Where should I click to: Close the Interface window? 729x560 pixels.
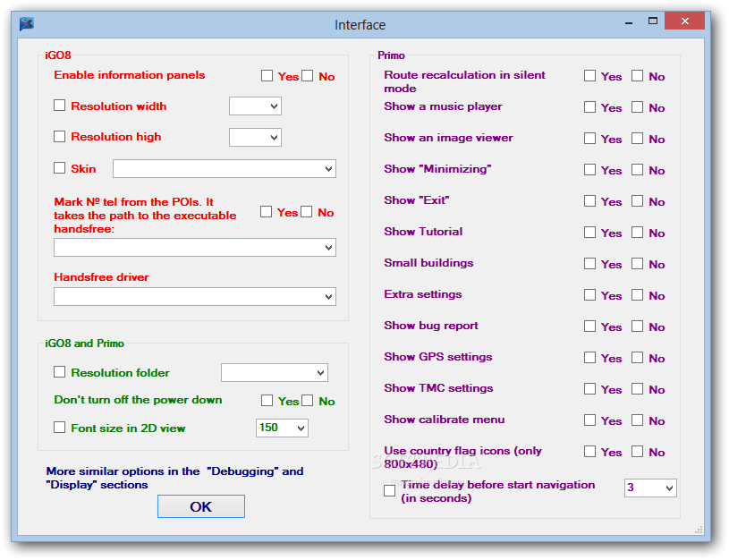(x=685, y=21)
